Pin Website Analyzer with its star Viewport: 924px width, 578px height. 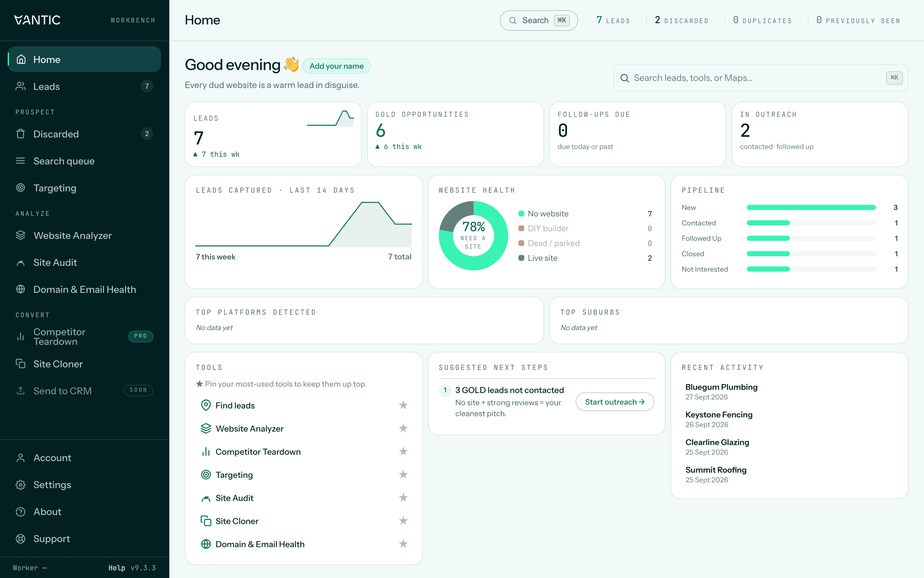[403, 428]
